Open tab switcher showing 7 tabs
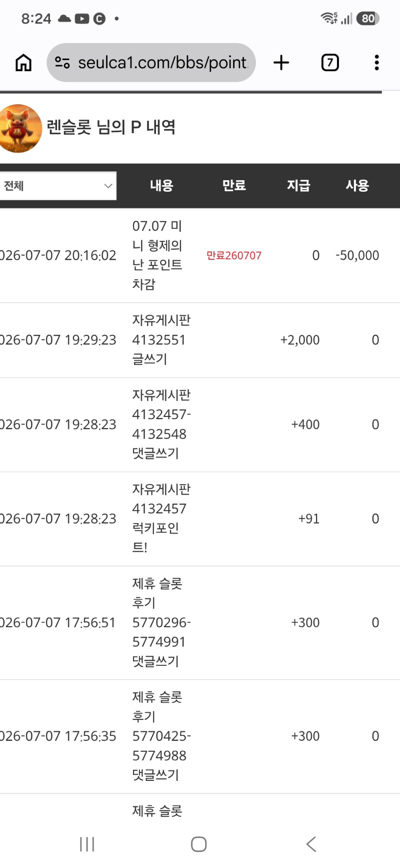 coord(330,63)
